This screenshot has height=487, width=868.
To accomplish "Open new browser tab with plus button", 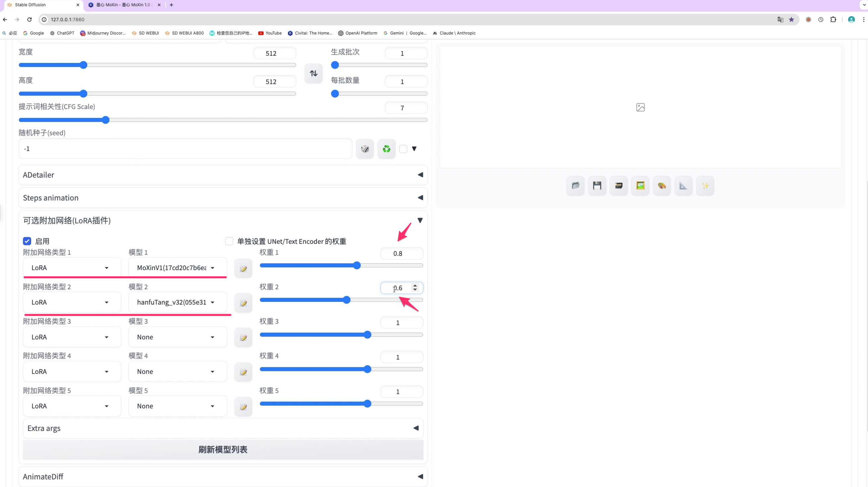I will tap(172, 5).
